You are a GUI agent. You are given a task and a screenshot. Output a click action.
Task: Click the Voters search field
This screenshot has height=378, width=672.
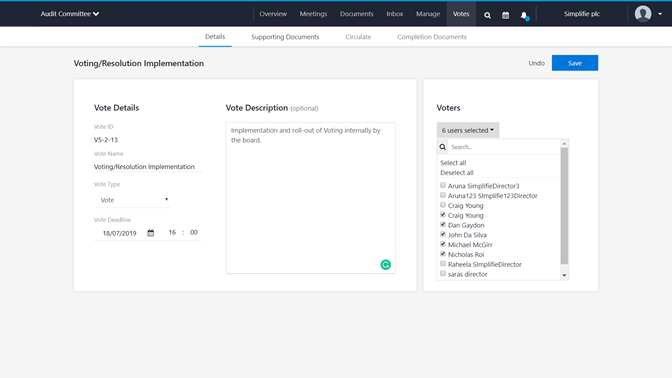tap(504, 147)
